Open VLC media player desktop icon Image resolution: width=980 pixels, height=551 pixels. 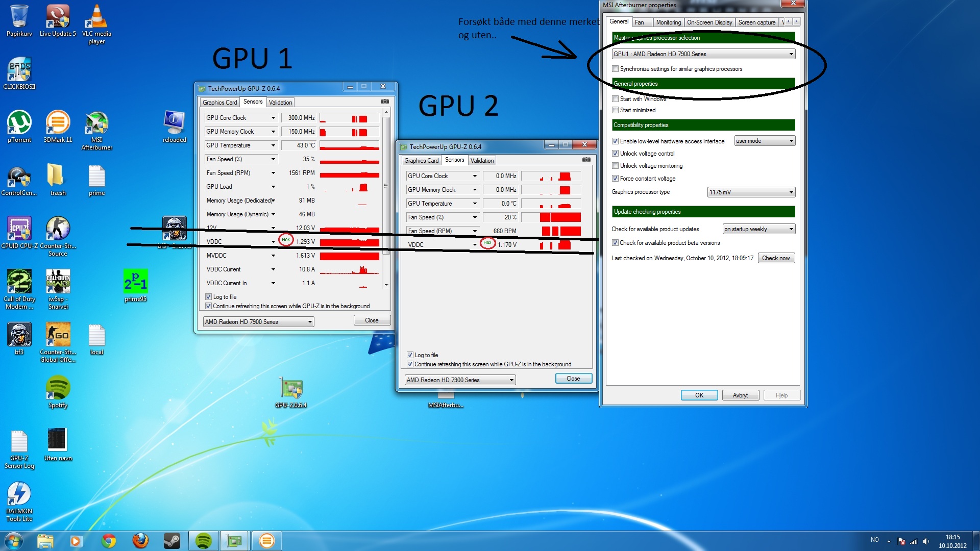tap(96, 24)
